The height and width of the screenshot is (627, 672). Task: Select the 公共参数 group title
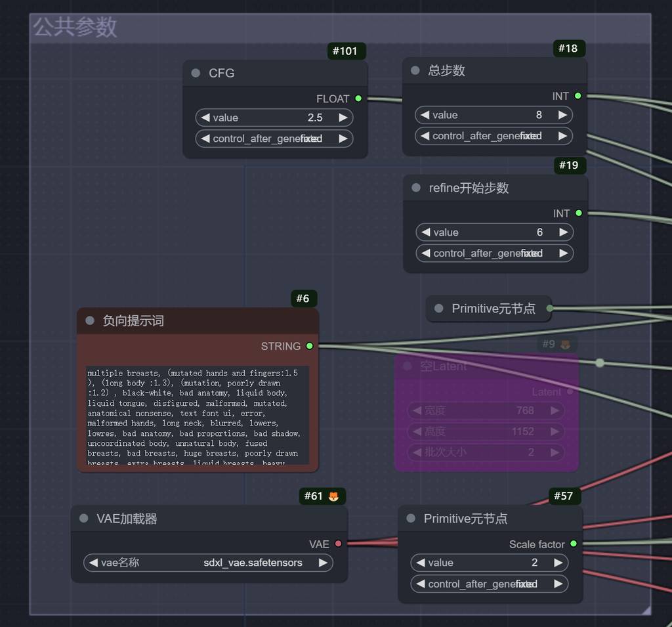[75, 27]
